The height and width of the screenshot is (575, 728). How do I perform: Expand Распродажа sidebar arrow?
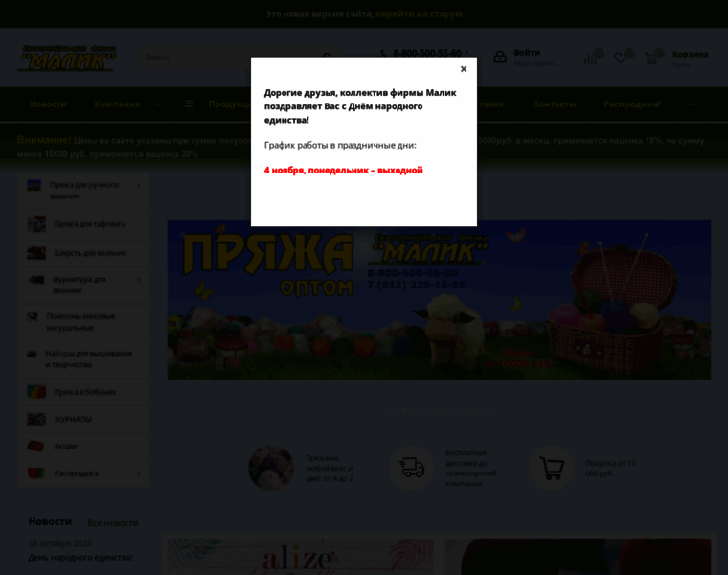pyautogui.click(x=138, y=472)
